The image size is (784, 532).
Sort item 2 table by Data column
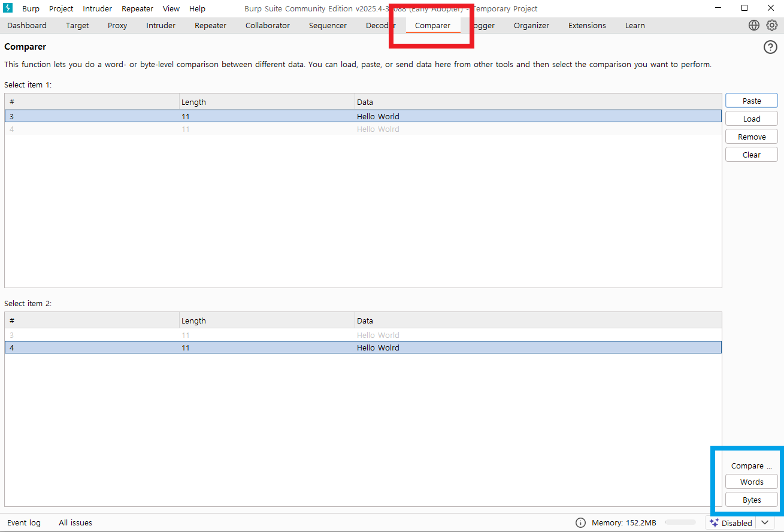click(538, 321)
